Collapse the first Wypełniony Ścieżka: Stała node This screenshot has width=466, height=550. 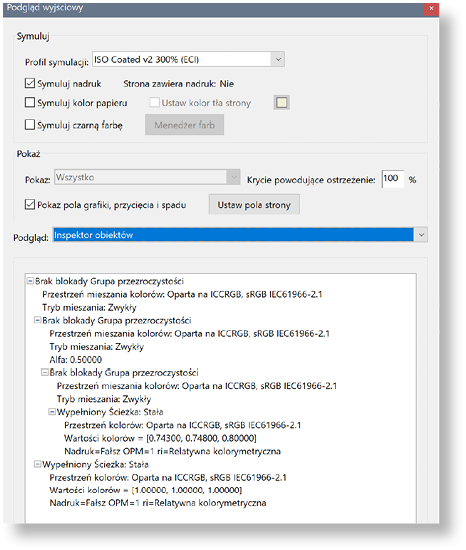(52, 412)
